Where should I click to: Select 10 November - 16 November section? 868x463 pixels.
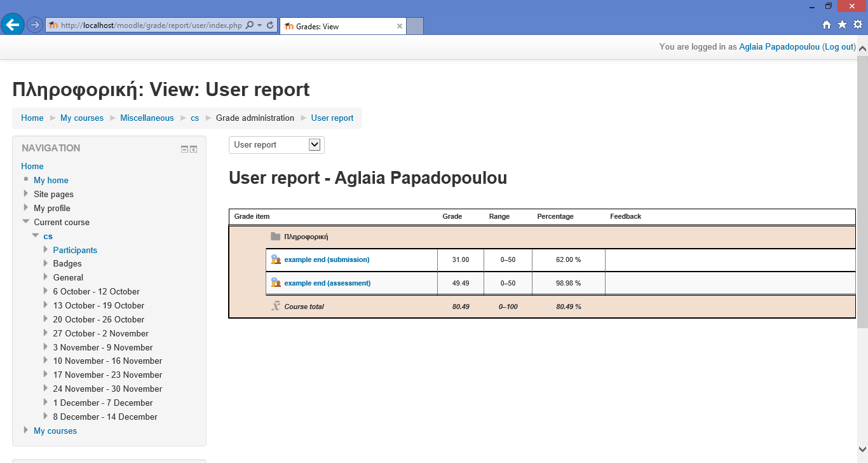(107, 361)
